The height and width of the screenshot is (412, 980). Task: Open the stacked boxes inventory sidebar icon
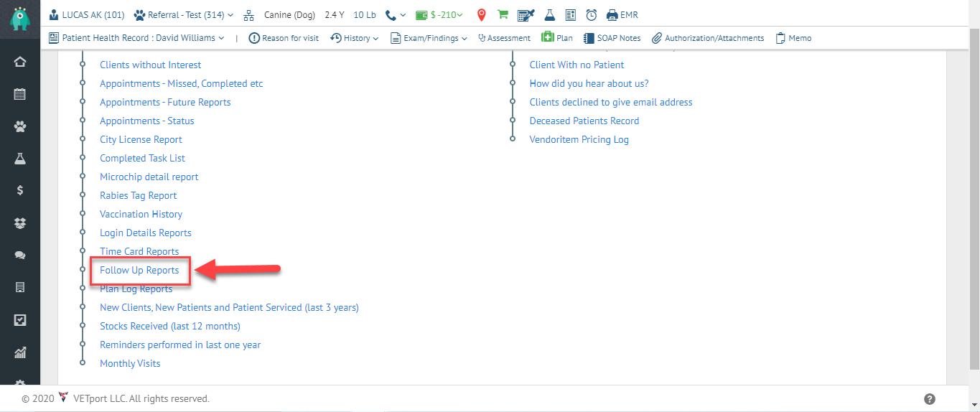pos(20,223)
